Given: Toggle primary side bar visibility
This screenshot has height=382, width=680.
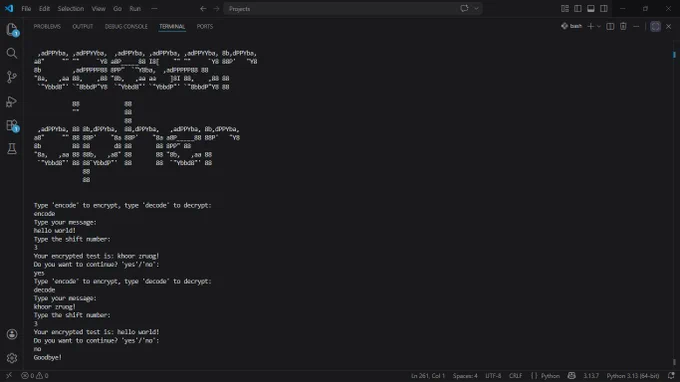Looking at the screenshot, I should (x=578, y=9).
